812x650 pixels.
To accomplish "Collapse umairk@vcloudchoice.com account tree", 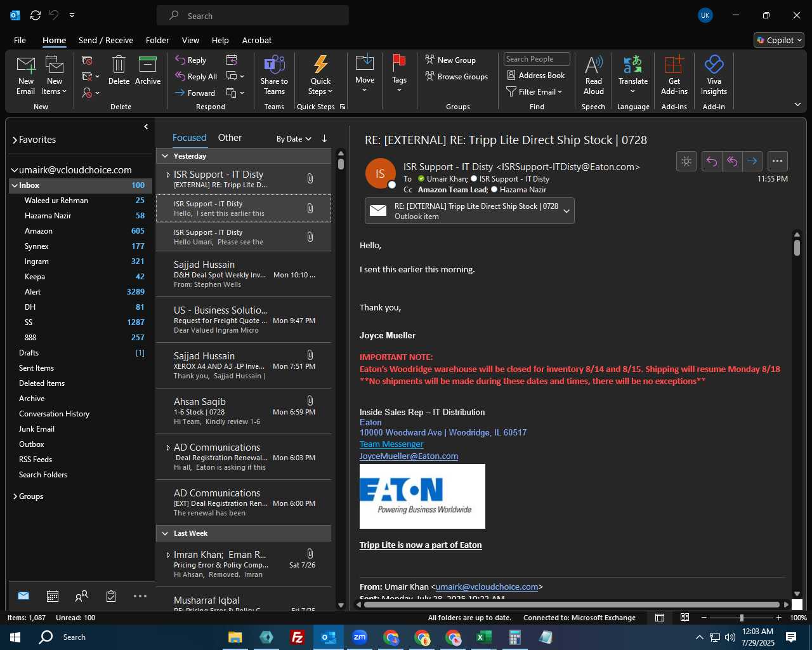I will pyautogui.click(x=15, y=170).
